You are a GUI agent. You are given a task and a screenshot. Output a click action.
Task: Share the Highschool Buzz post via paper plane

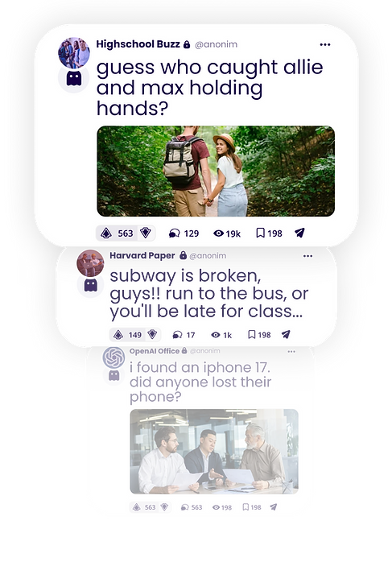click(299, 233)
